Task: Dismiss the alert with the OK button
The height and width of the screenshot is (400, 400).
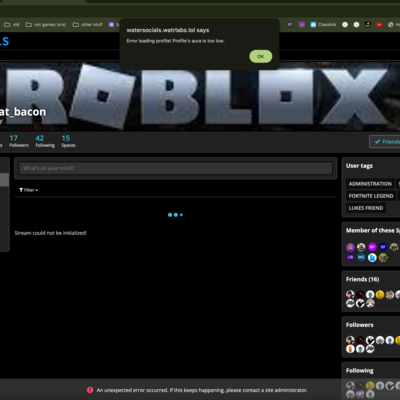Action: point(261,56)
